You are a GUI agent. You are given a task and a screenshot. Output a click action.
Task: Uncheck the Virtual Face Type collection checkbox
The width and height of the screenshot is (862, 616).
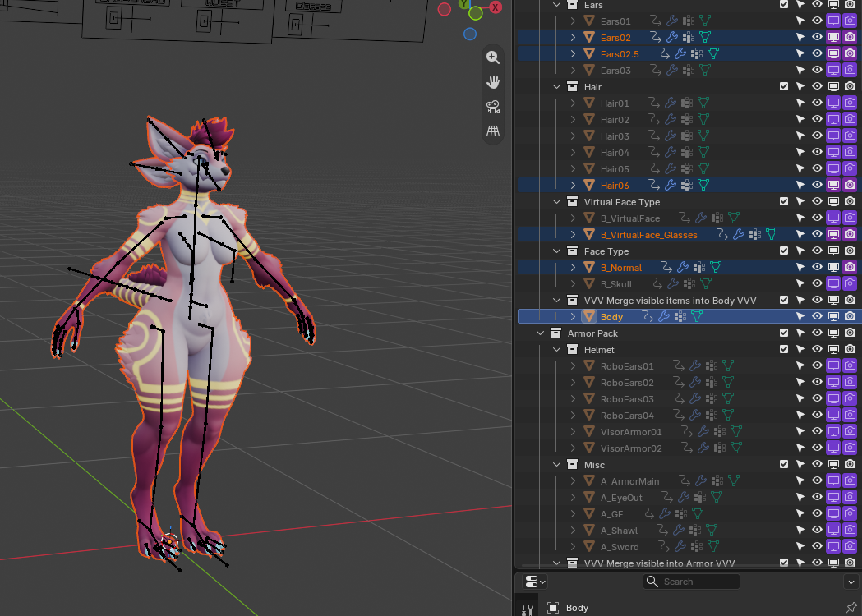784,202
